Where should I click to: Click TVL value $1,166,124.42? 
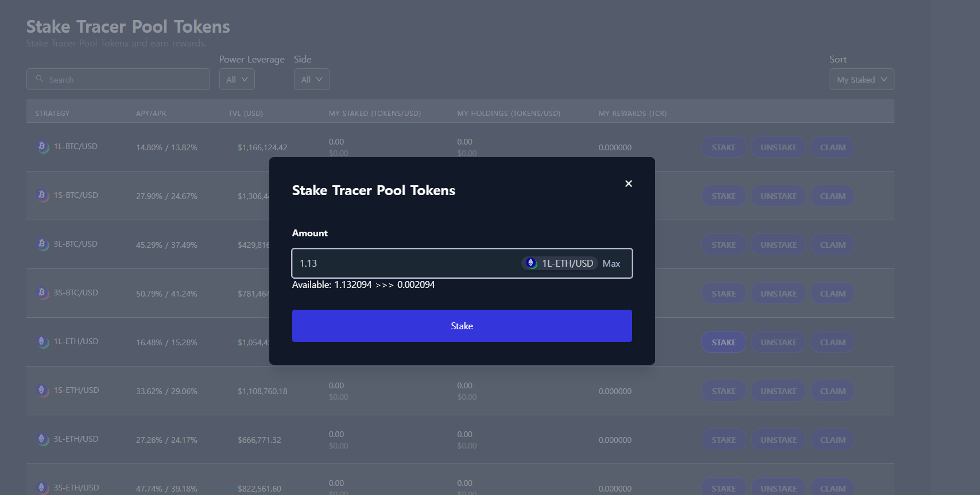262,147
